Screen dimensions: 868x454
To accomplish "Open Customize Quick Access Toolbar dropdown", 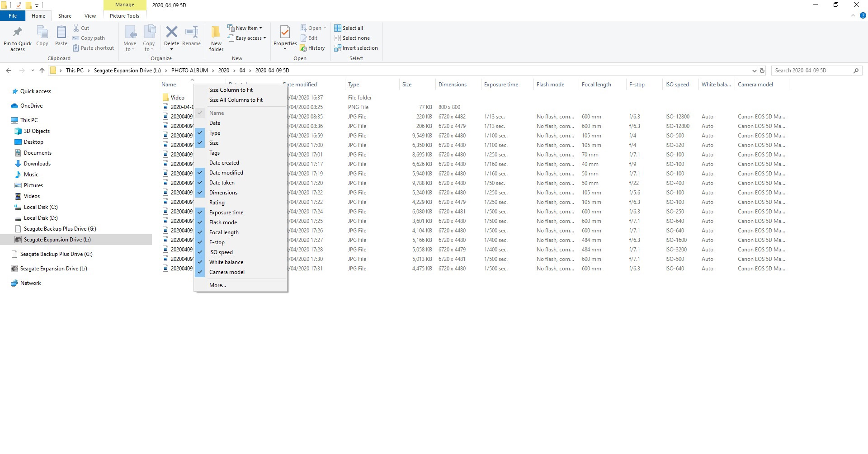I will click(37, 5).
